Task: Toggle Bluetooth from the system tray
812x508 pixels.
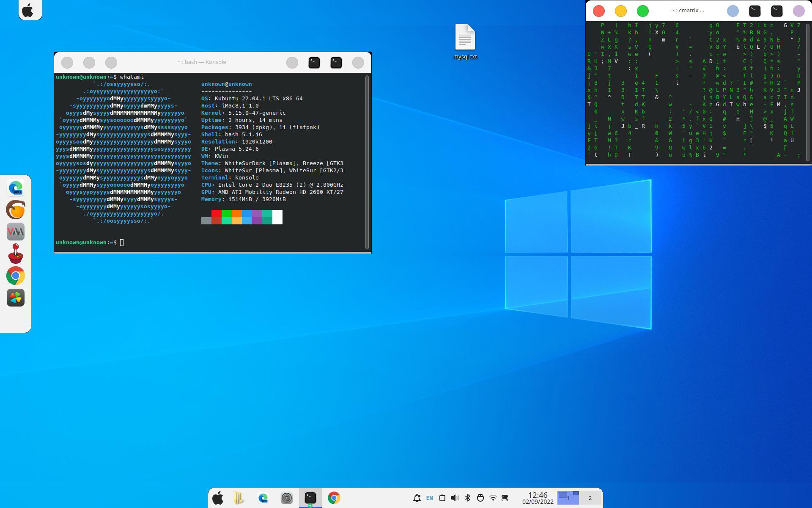Action: tap(467, 498)
